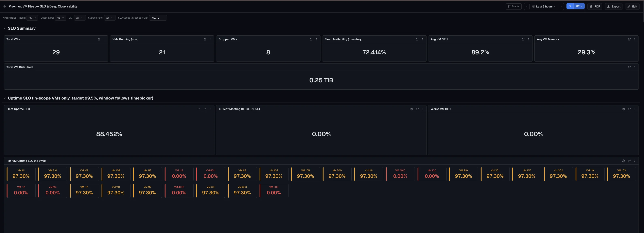Open the Storage Pool variable dropdown
Screen dimensions: 644x233
tap(110, 18)
